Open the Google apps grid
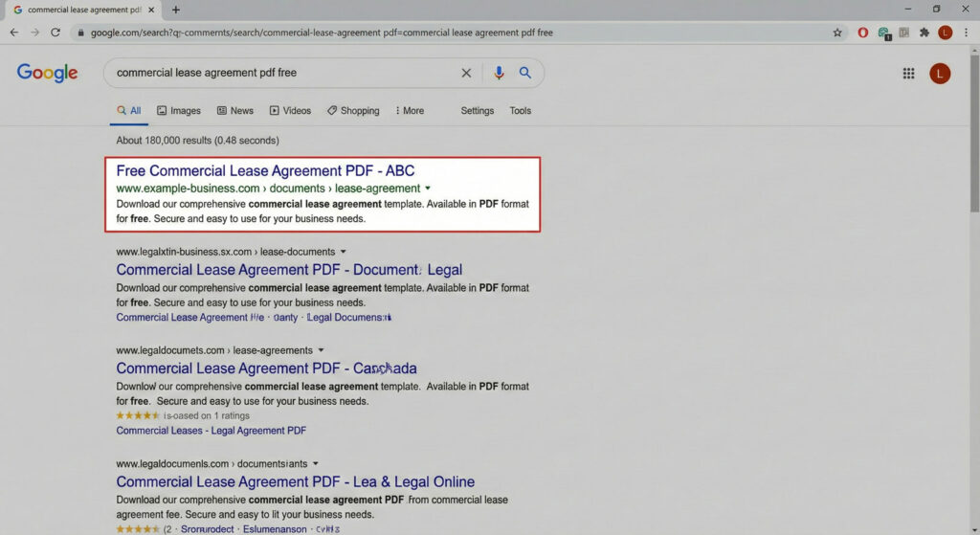 [908, 74]
